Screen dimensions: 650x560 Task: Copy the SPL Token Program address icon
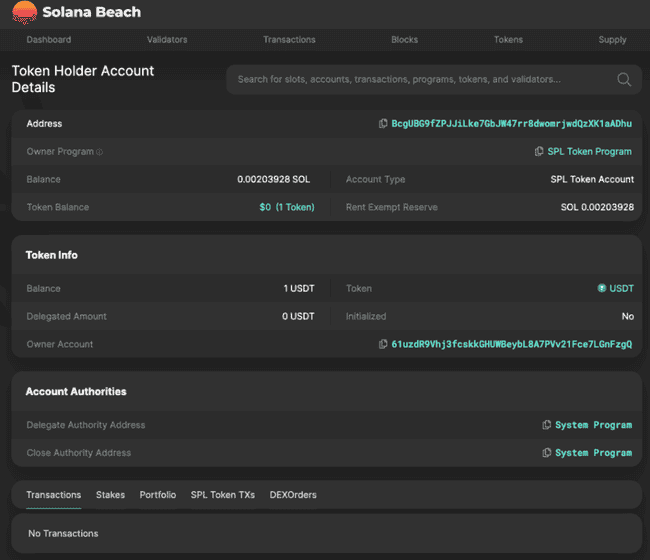click(539, 151)
